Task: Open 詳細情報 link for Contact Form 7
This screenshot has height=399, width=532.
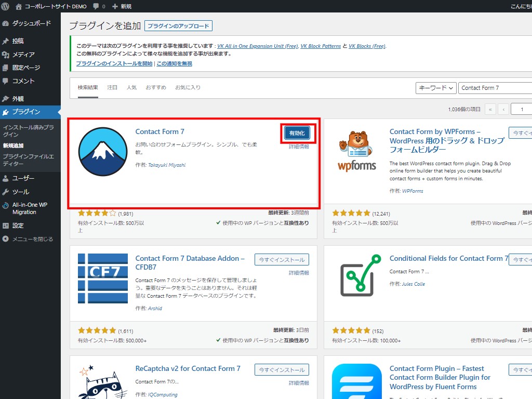Action: click(299, 147)
